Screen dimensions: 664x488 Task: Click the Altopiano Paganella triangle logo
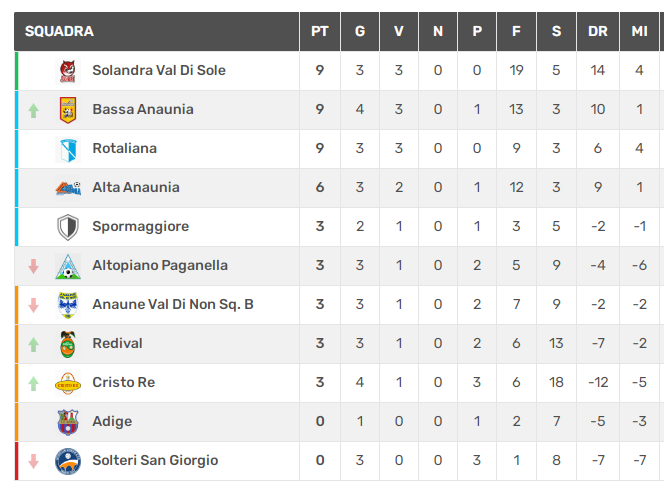68,266
